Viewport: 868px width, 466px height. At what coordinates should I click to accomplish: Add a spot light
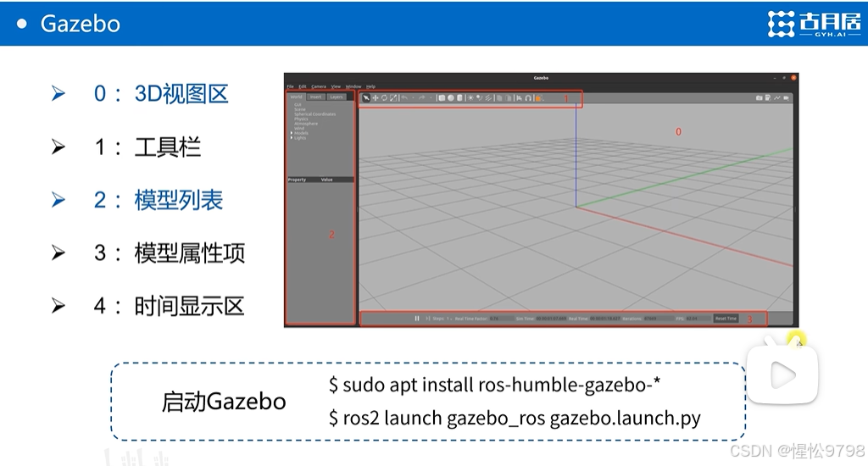coord(480,98)
